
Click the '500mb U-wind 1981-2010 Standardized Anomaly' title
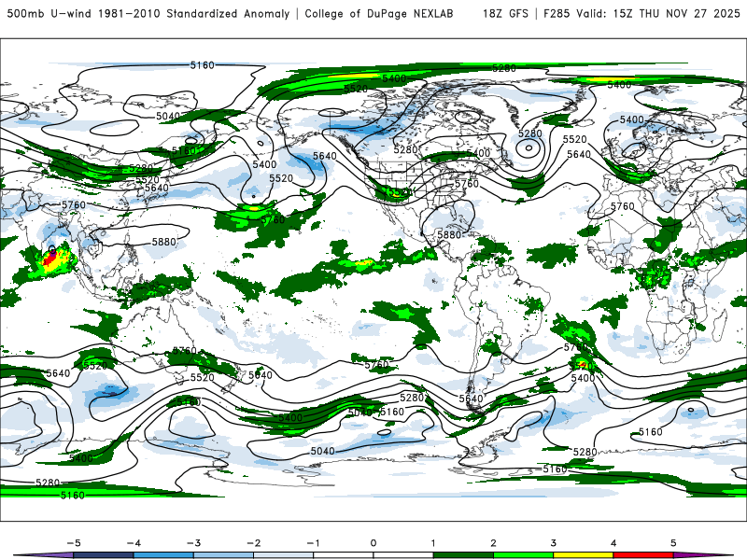(x=148, y=13)
